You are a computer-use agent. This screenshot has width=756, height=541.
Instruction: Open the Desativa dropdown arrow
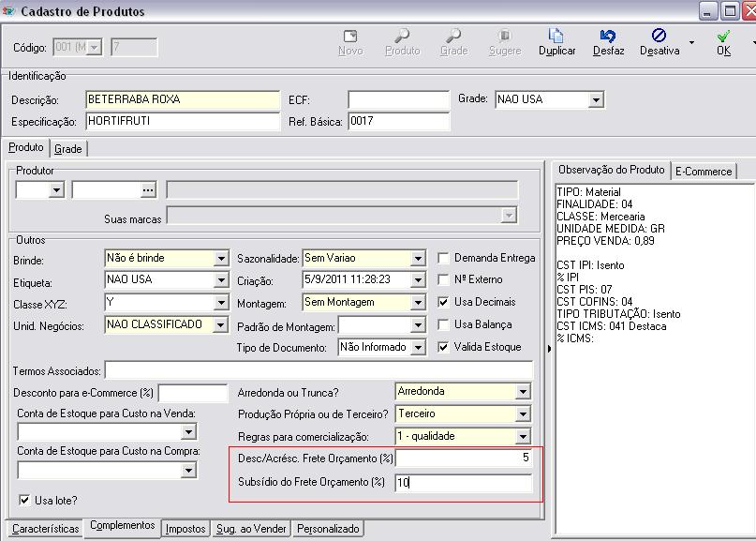coord(691,43)
